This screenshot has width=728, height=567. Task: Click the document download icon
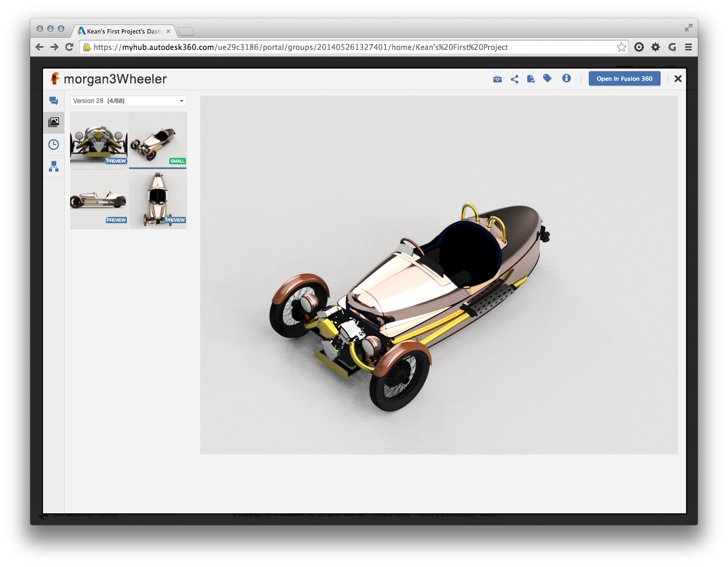click(530, 79)
